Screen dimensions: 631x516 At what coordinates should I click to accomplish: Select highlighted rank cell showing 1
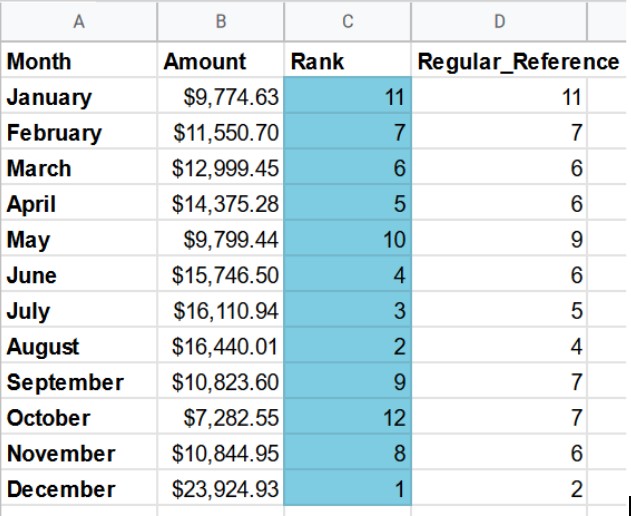point(347,490)
